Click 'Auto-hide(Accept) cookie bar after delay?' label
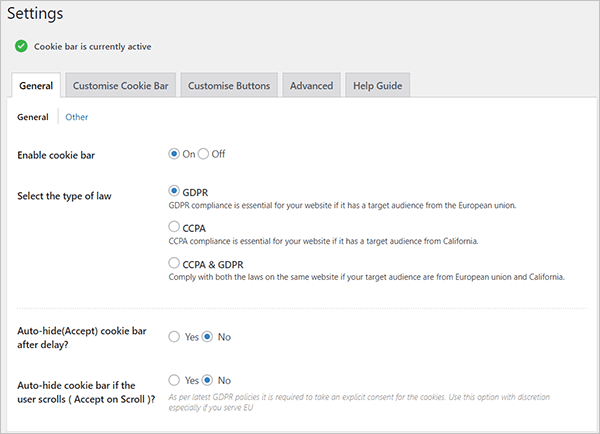This screenshot has height=434, width=600. click(x=82, y=338)
